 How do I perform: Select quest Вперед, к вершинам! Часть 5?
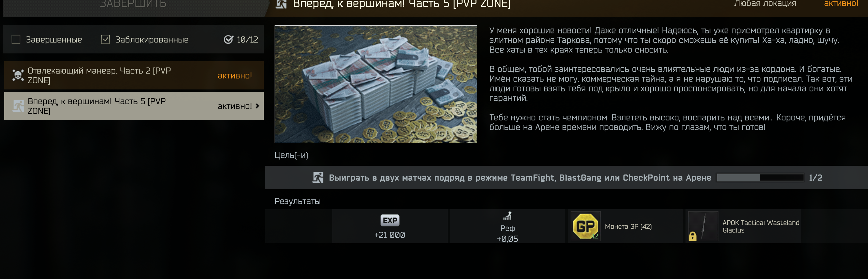[x=134, y=106]
